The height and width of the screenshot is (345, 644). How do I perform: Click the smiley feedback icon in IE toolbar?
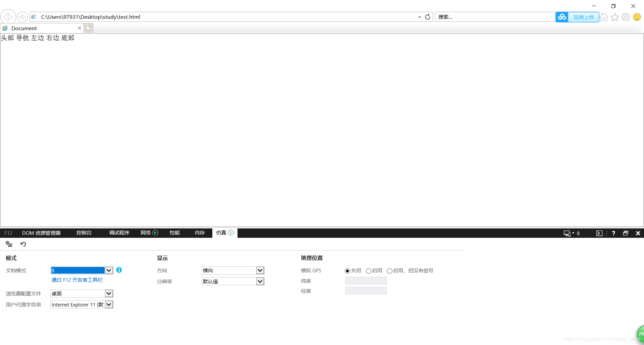[637, 17]
